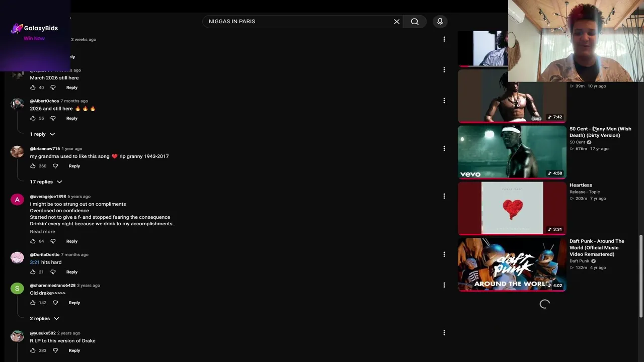644x362 pixels.
Task: Reply to @briannaw716's grandma comment
Action: click(x=74, y=166)
